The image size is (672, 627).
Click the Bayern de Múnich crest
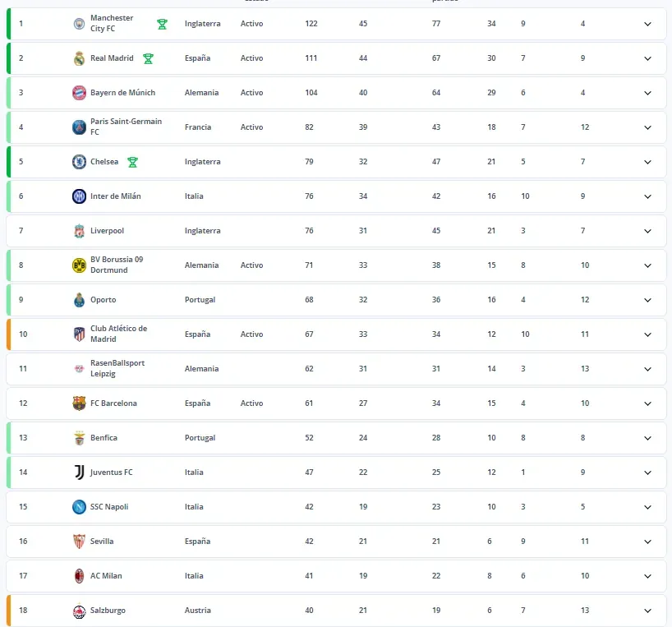click(79, 92)
